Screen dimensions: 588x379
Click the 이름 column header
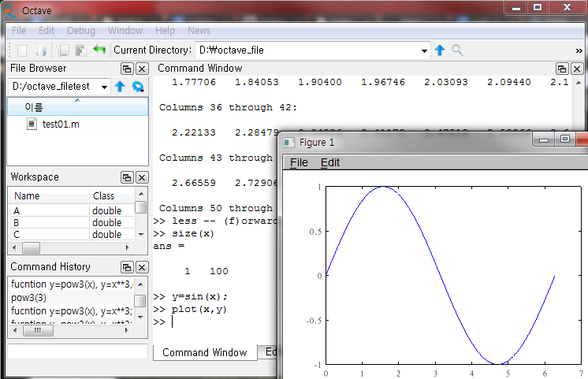click(x=77, y=107)
